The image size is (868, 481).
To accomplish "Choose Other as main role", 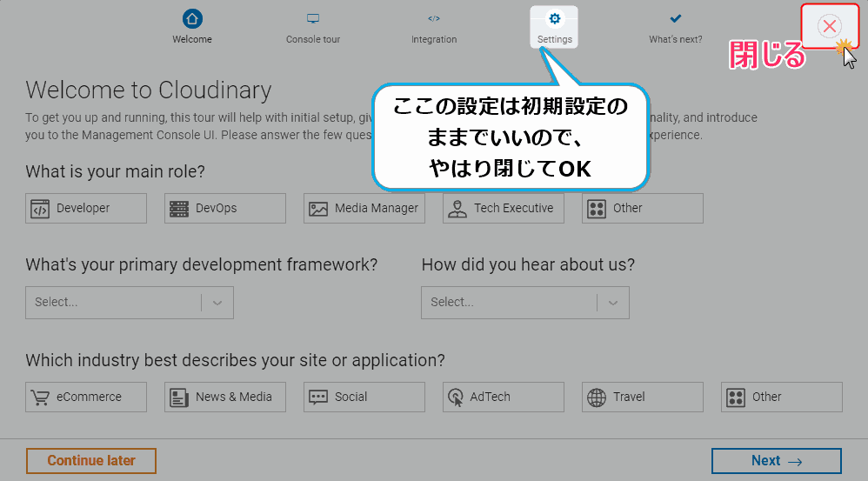I will tap(643, 208).
